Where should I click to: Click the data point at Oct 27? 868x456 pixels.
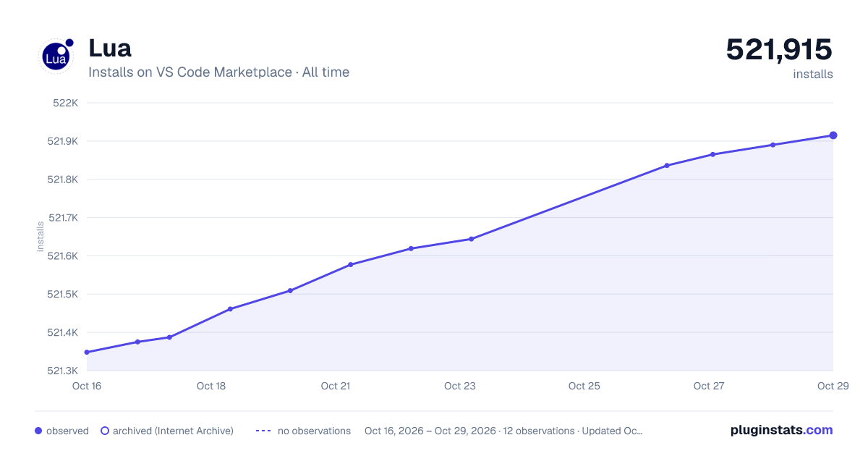click(712, 154)
